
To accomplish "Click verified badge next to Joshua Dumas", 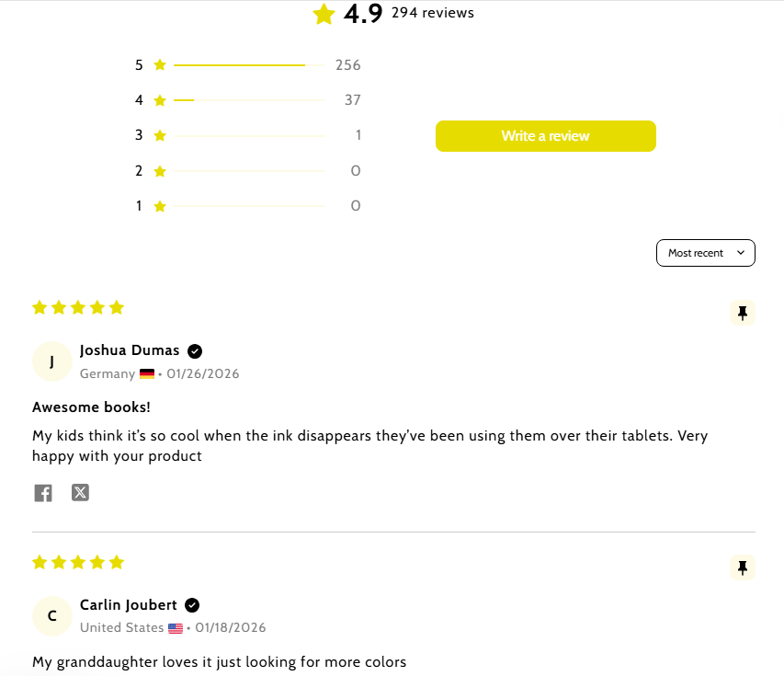I will [195, 350].
